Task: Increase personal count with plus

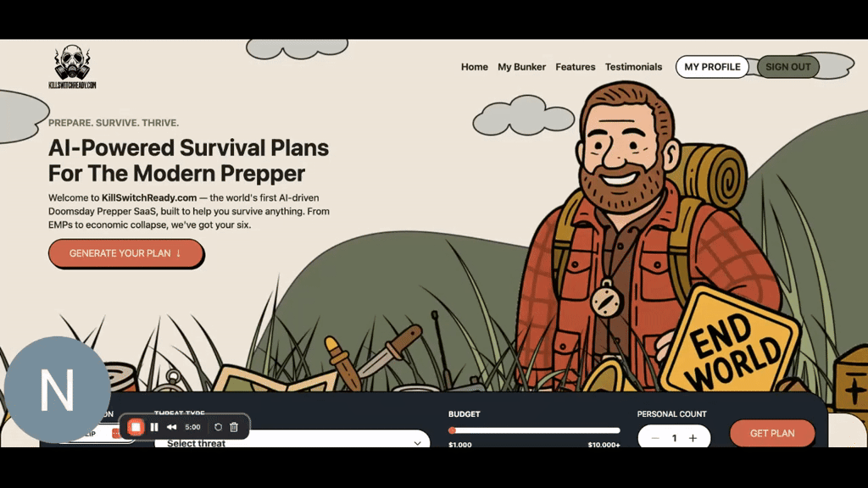Action: 693,438
